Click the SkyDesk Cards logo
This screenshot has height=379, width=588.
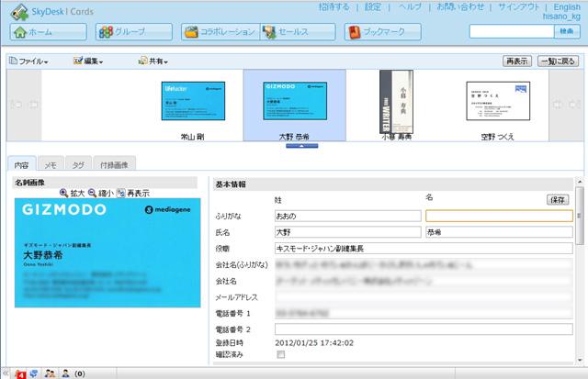tap(51, 12)
